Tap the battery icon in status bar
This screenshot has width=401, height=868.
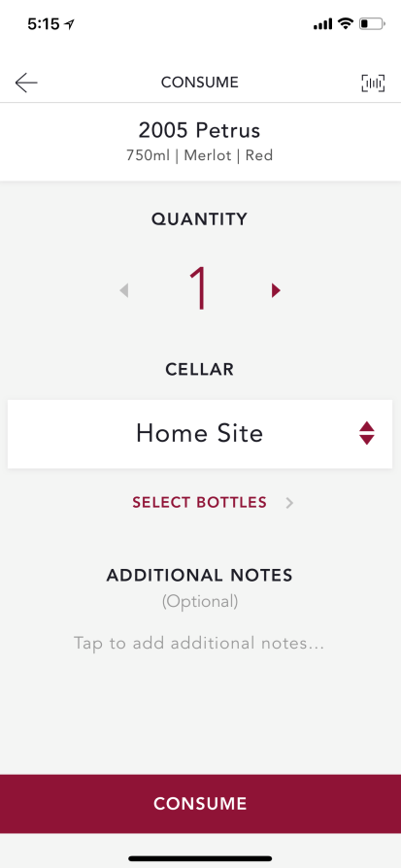pos(372,24)
